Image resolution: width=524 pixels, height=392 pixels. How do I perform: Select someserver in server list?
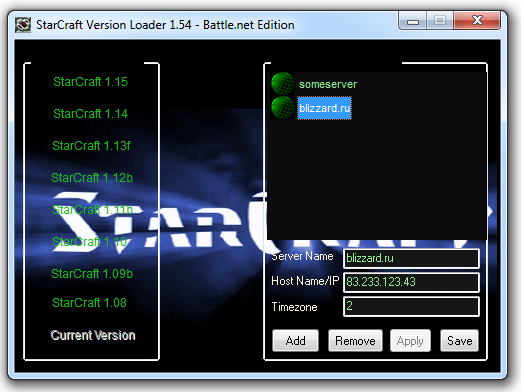328,84
